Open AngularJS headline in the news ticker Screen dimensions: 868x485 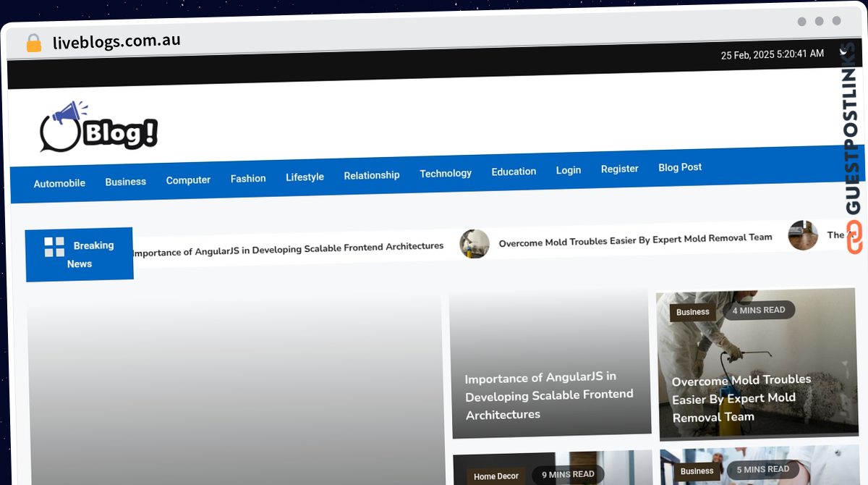click(x=288, y=249)
